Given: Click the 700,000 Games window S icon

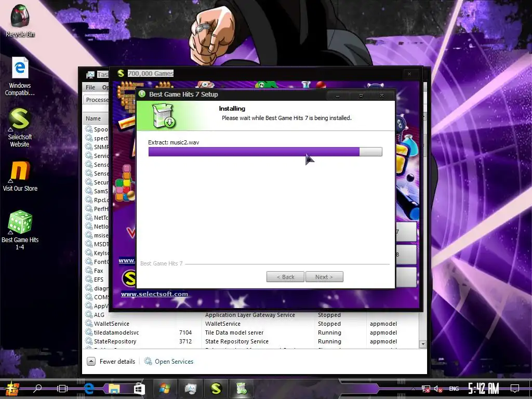Looking at the screenshot, I should 121,73.
